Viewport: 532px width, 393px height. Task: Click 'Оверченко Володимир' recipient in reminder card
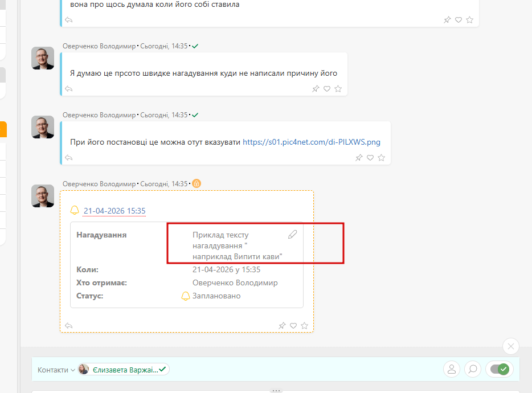(x=235, y=283)
